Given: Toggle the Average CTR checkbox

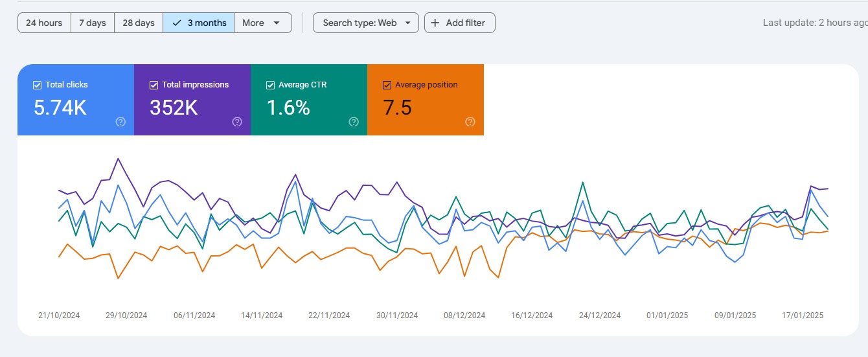Looking at the screenshot, I should coord(271,85).
